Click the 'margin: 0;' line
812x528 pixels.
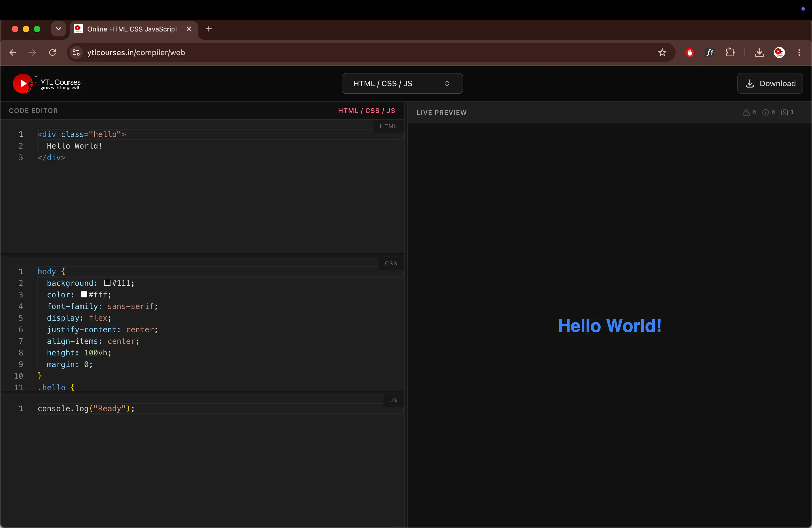[x=70, y=364]
